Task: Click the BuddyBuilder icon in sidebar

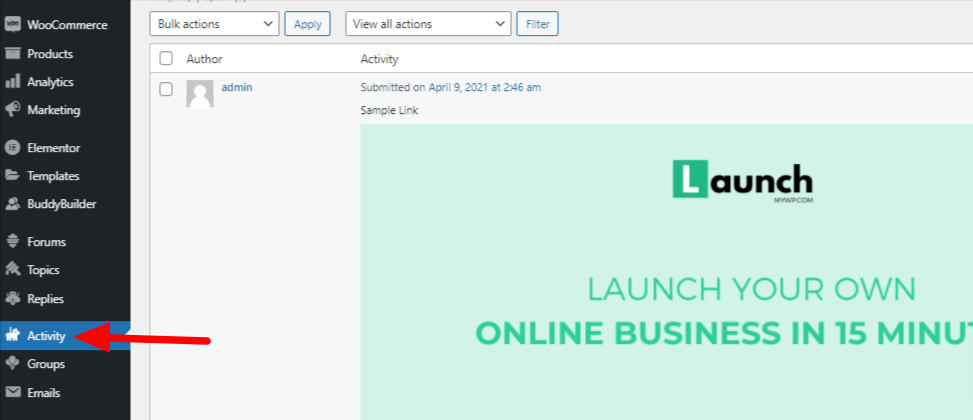Action: (12, 203)
